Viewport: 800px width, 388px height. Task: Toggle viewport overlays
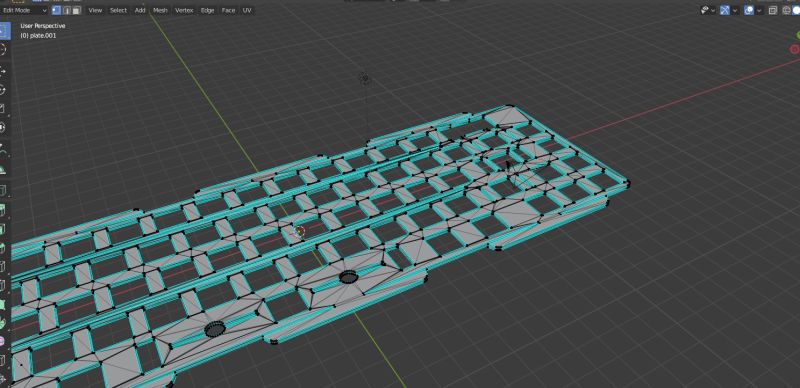click(749, 10)
